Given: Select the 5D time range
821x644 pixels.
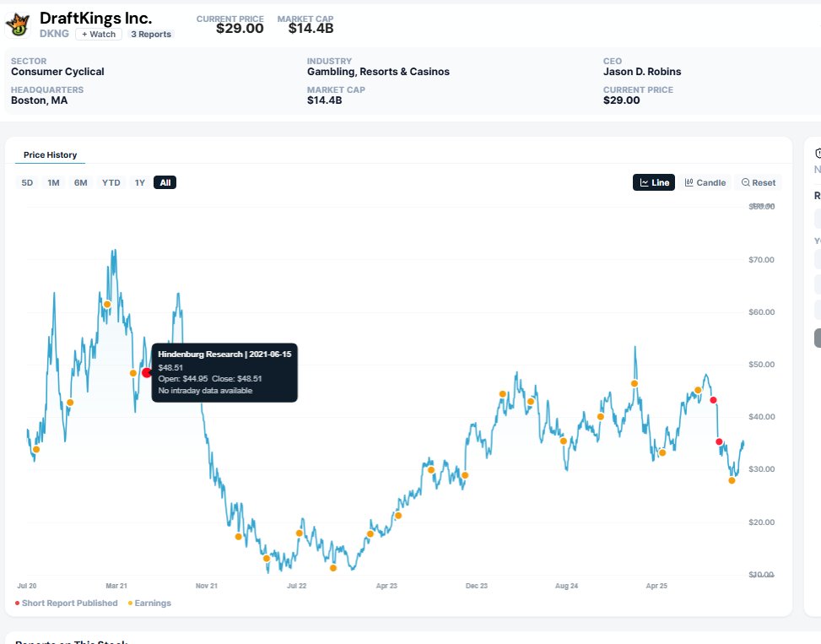Looking at the screenshot, I should [27, 182].
